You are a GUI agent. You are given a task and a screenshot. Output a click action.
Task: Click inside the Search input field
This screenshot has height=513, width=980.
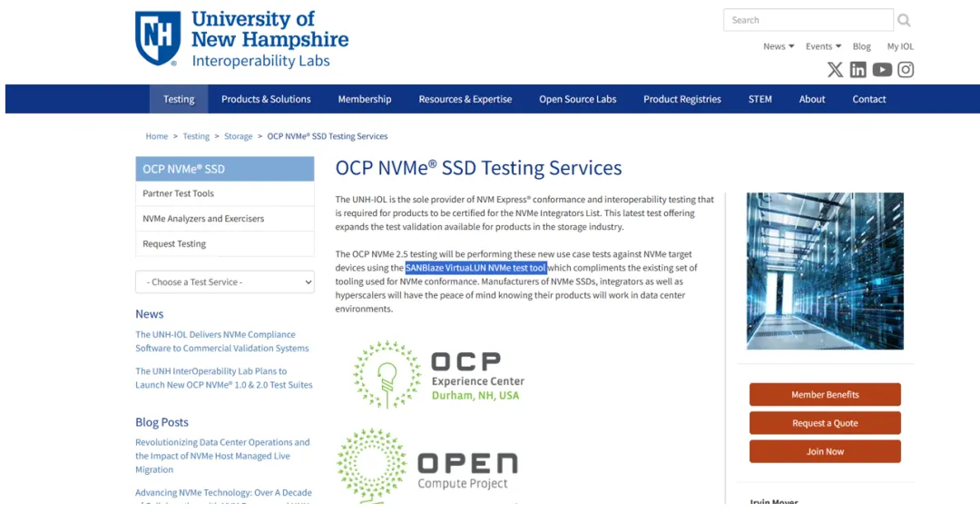tap(808, 20)
